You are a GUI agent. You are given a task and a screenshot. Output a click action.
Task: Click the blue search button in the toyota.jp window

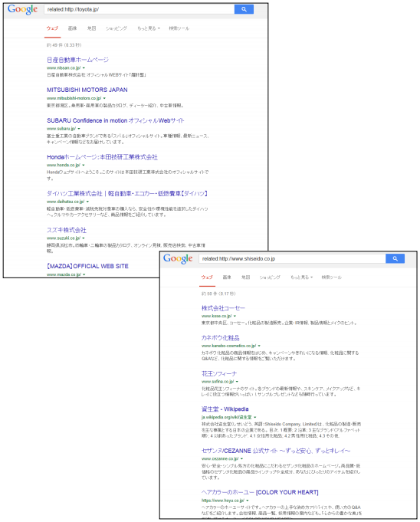[244, 9]
